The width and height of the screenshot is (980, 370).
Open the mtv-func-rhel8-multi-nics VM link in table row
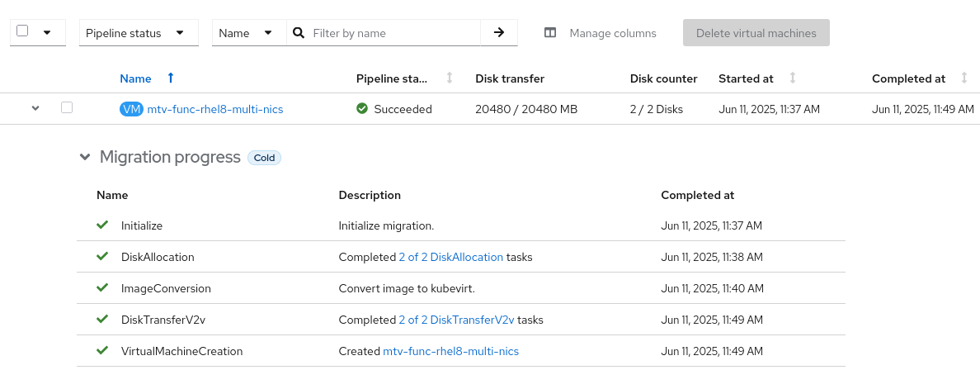click(x=214, y=109)
